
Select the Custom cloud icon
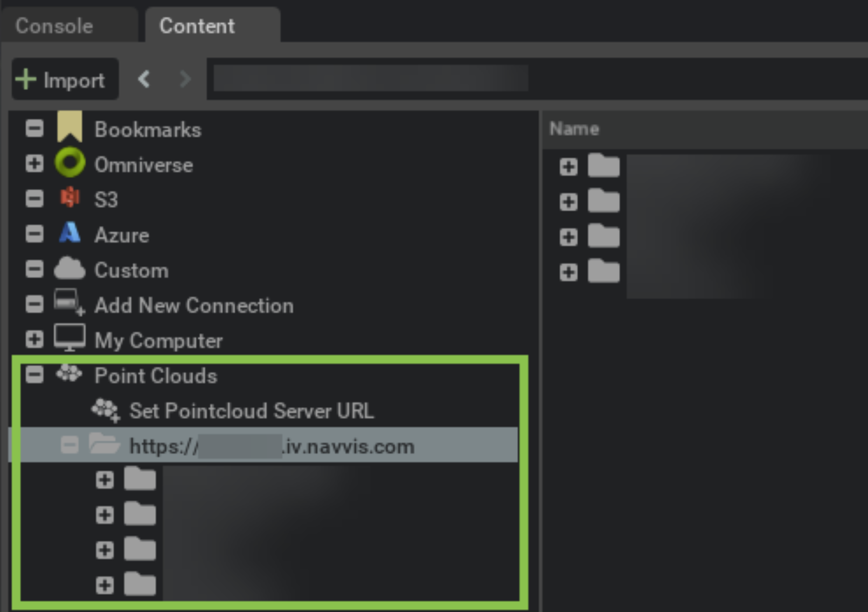[70, 269]
